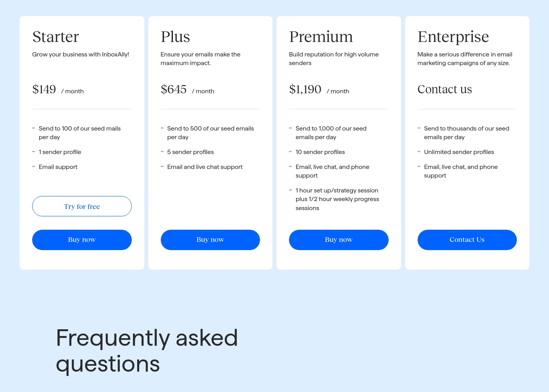Click the Enterprise 'Contact us' price text

[x=445, y=89]
